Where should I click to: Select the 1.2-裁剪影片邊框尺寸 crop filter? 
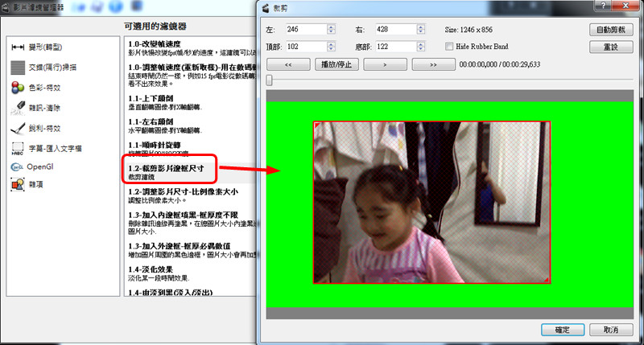[191, 172]
